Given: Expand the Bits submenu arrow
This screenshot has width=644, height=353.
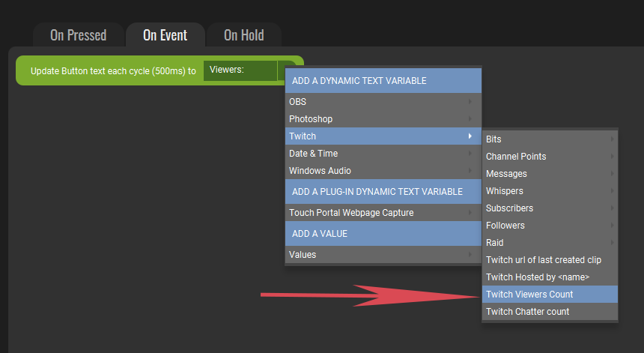Looking at the screenshot, I should (x=612, y=139).
